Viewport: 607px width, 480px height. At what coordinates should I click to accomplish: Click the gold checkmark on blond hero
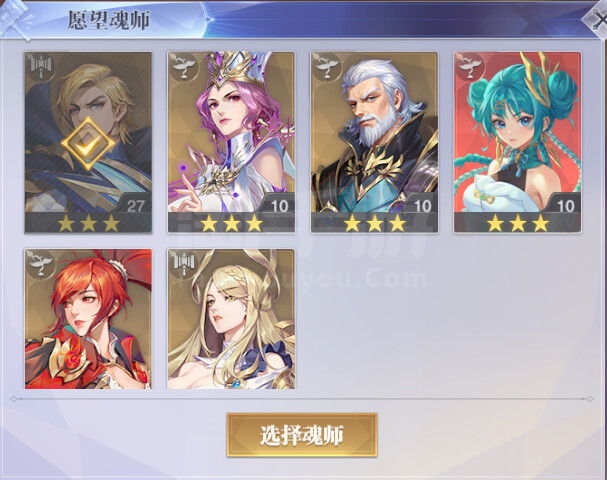tap(88, 144)
